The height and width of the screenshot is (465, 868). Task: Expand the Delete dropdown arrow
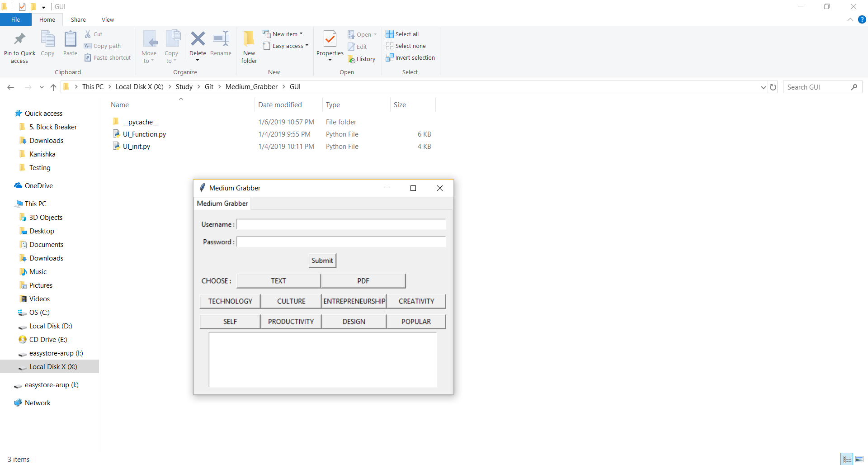[198, 61]
